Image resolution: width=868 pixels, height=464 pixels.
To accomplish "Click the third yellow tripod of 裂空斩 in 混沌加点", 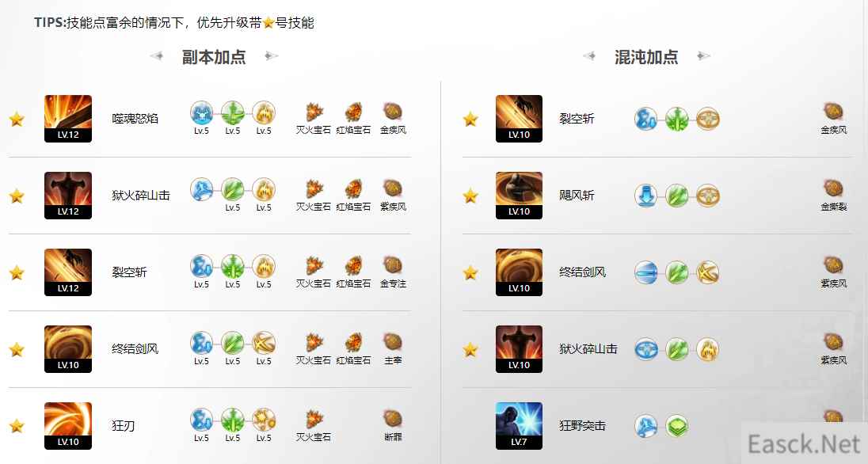I will [x=707, y=119].
